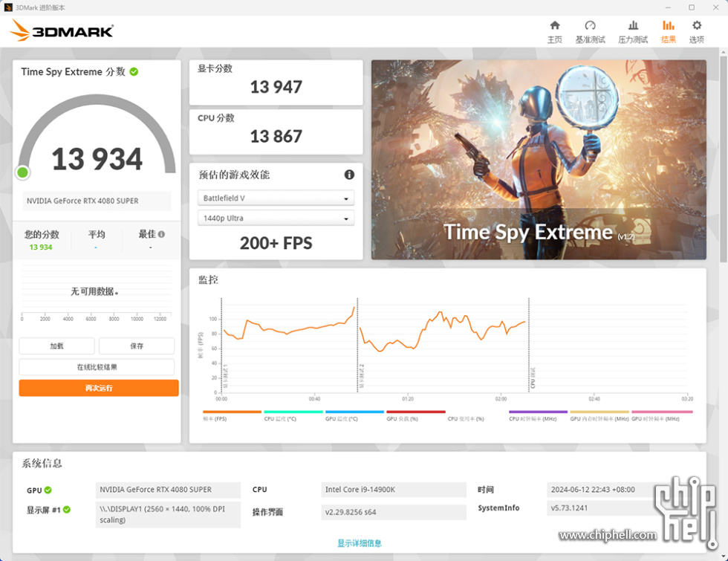
Task: Click the 显卡测试 1 marker on the chart
Action: pyautogui.click(x=225, y=376)
